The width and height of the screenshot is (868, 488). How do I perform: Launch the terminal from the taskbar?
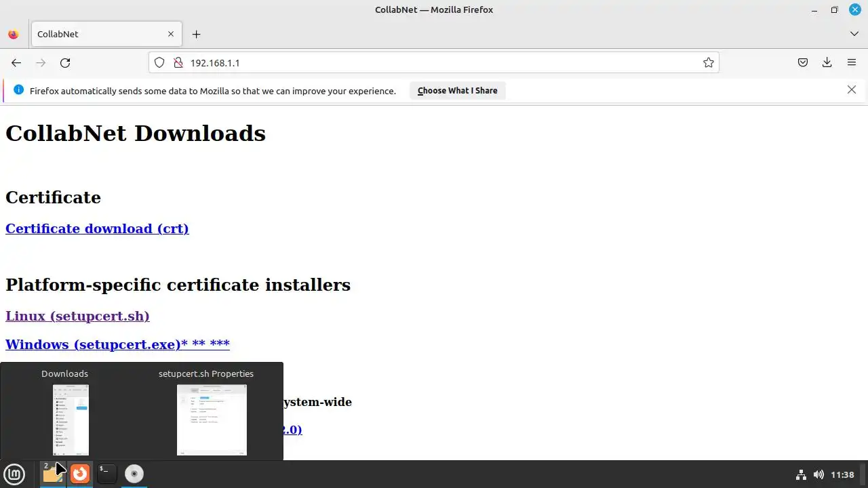point(107,474)
